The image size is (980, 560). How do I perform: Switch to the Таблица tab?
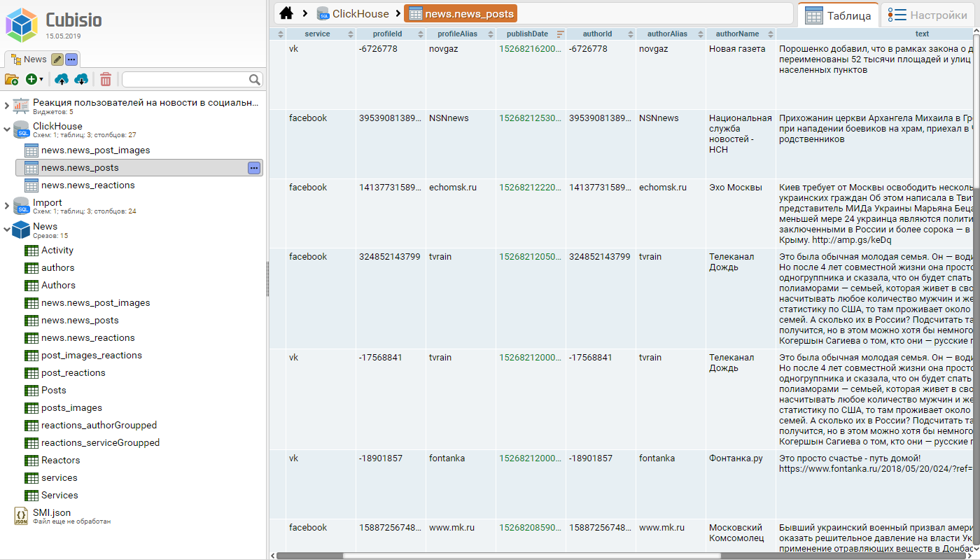(x=838, y=15)
